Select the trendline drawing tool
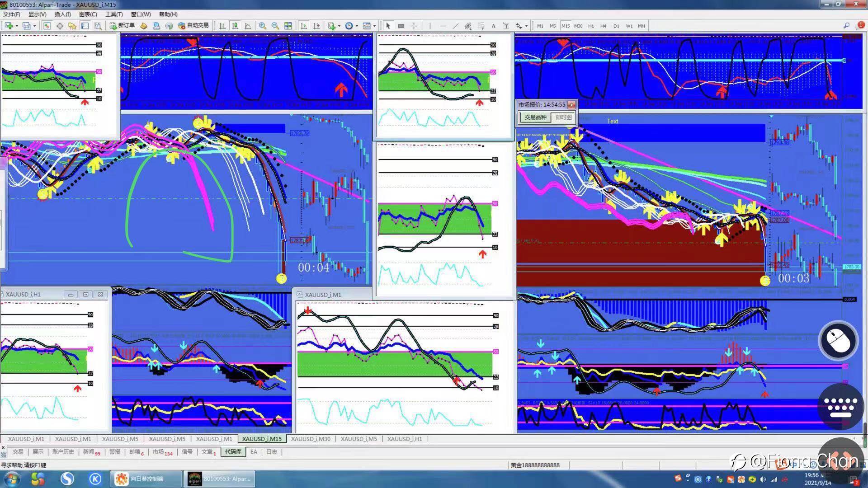 pyautogui.click(x=455, y=26)
